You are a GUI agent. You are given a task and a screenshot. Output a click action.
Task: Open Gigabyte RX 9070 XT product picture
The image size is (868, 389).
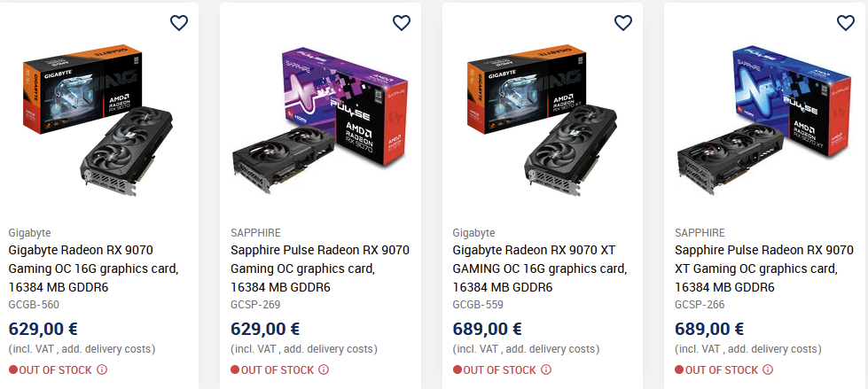tap(543, 124)
